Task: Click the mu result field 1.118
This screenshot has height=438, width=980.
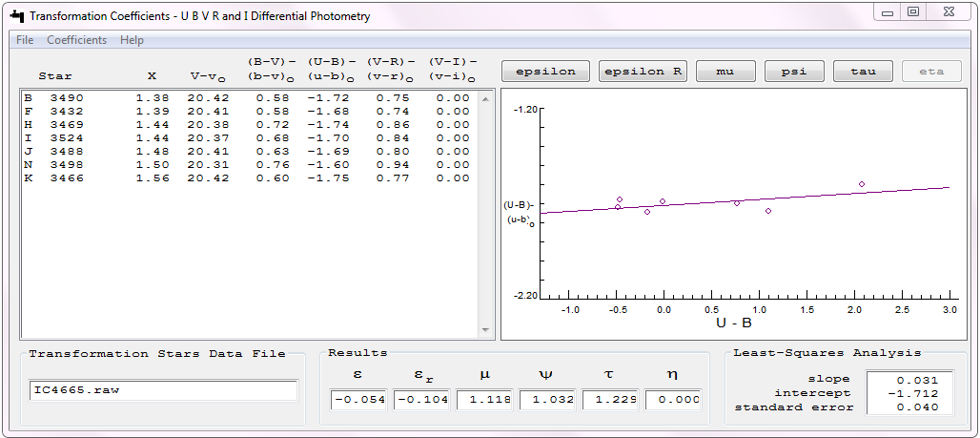Action: pos(484,400)
